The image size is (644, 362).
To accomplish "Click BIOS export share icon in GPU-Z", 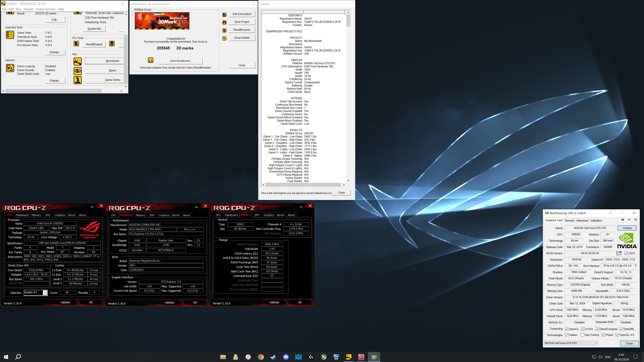I will click(x=619, y=253).
